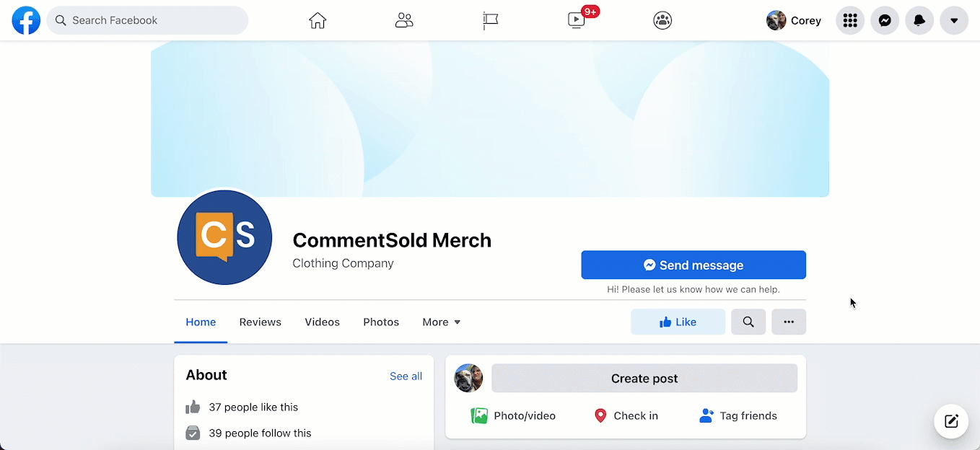Open the Friends icon in top navigation
Screen dimensions: 980x450
click(x=404, y=20)
